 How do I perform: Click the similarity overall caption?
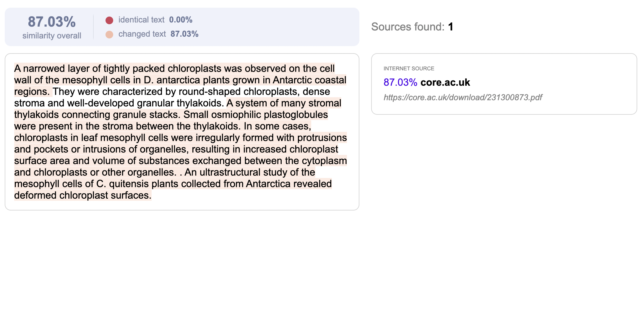pos(52,35)
